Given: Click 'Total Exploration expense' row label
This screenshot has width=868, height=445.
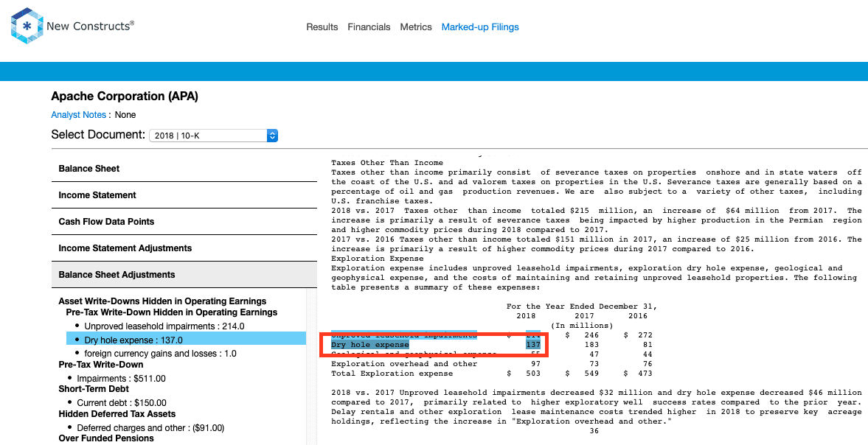Looking at the screenshot, I should coord(392,373).
